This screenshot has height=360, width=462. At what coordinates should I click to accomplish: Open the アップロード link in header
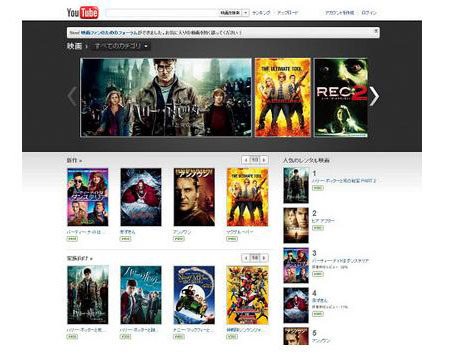(x=288, y=13)
